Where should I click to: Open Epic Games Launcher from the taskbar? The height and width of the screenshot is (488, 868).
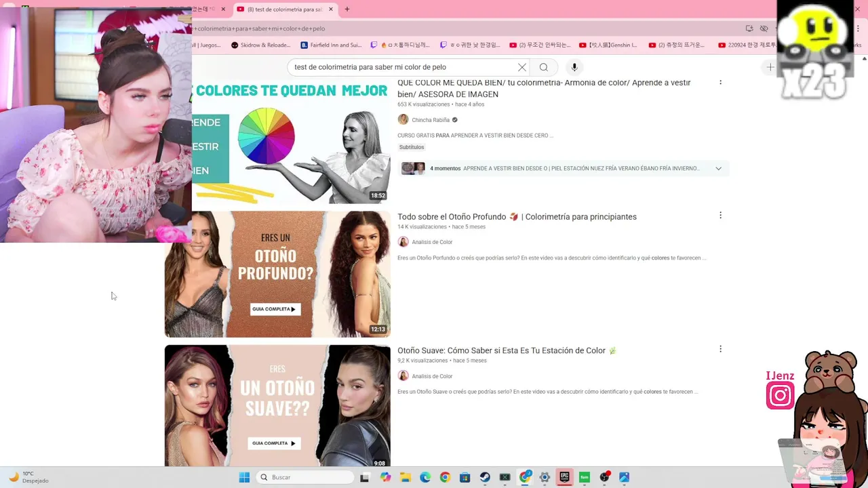pos(564,477)
